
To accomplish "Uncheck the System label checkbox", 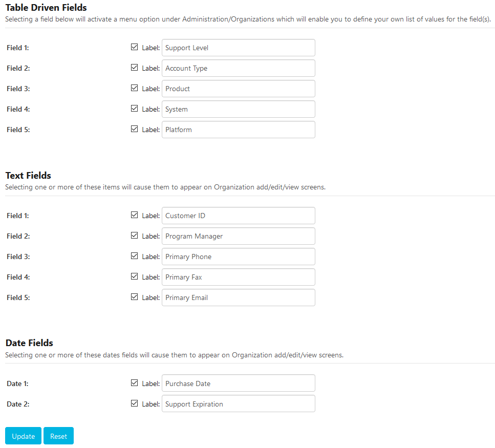I will click(135, 109).
